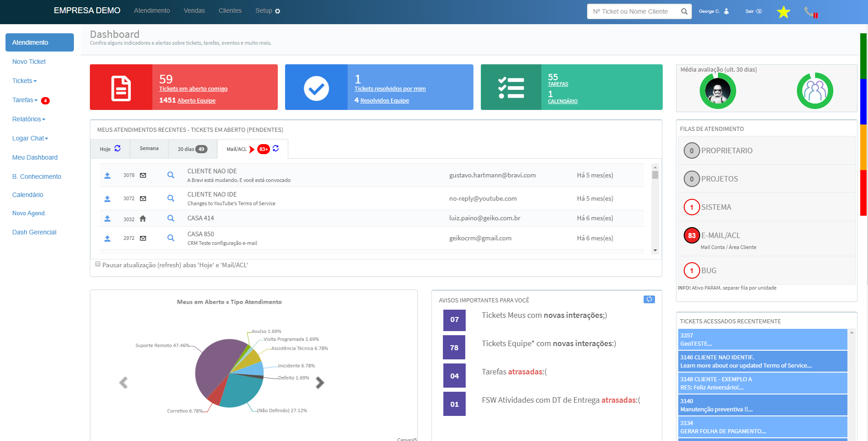868x441 pixels.
Task: Open magnifier preview for ticket 3078
Action: coord(171,175)
